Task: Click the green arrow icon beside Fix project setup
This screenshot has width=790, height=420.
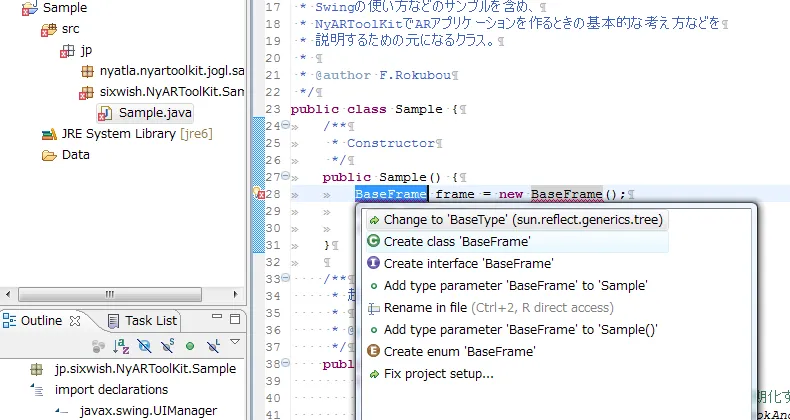Action: coord(374,374)
